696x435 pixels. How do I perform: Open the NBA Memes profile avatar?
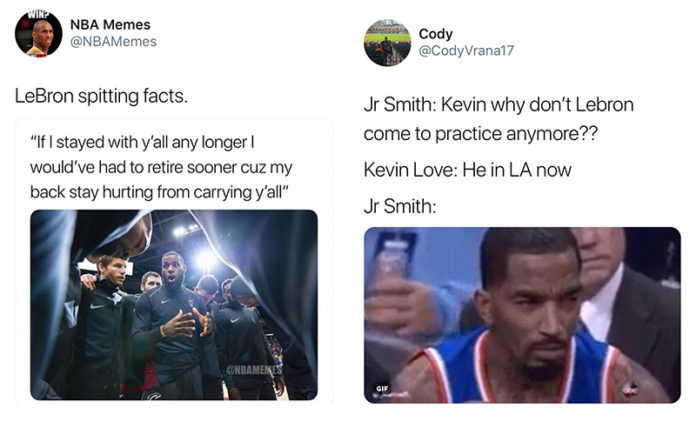pyautogui.click(x=38, y=34)
